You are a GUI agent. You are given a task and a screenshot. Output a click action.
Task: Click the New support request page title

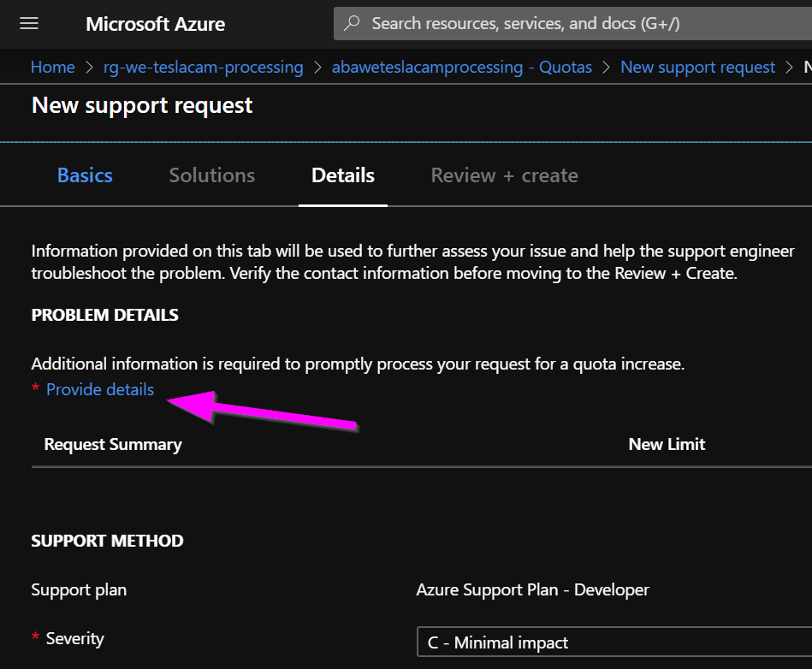pos(142,105)
